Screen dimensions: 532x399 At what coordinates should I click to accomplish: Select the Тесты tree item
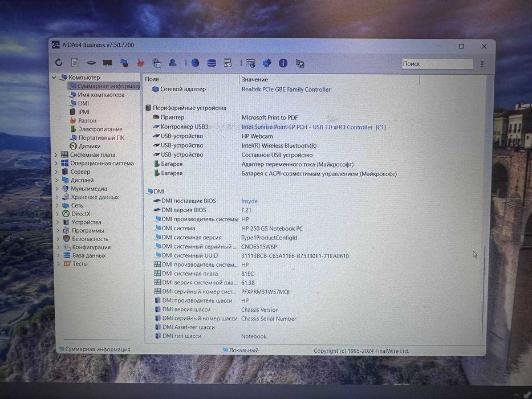[x=76, y=263]
